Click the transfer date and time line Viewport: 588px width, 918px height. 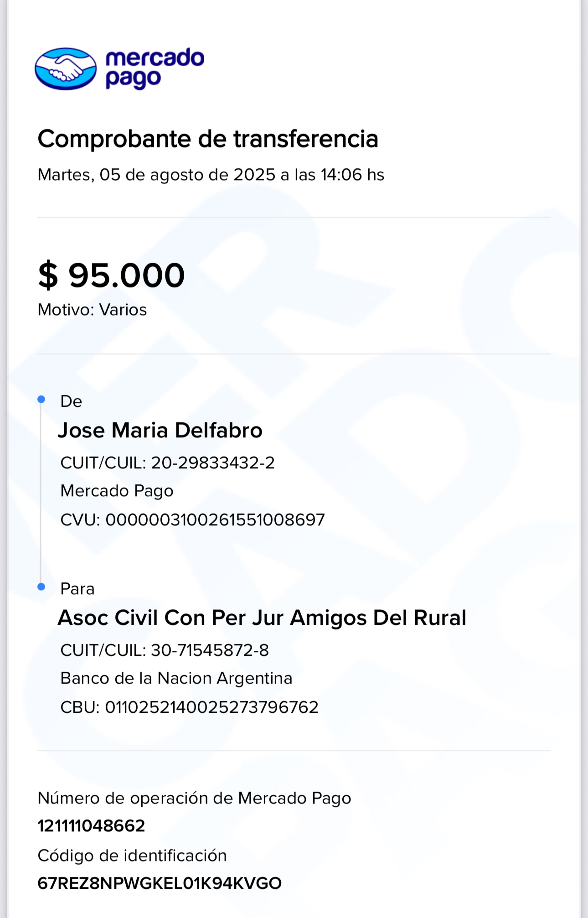[211, 175]
